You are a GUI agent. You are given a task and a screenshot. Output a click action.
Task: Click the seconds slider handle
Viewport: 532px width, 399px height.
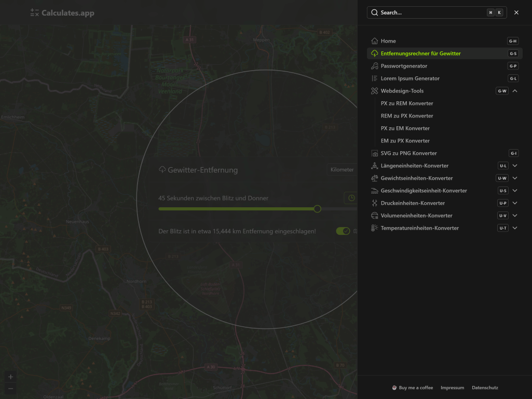coord(318,209)
